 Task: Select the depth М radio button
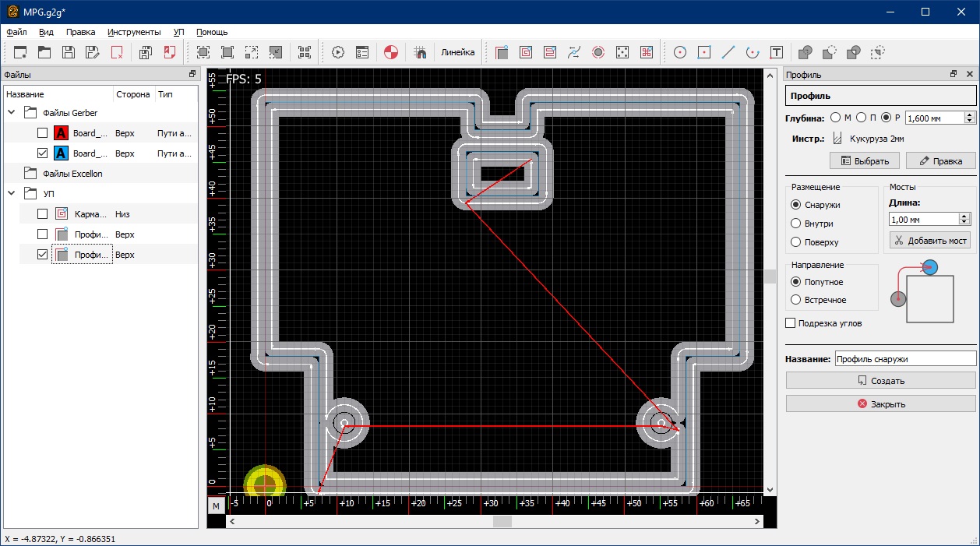pos(836,118)
